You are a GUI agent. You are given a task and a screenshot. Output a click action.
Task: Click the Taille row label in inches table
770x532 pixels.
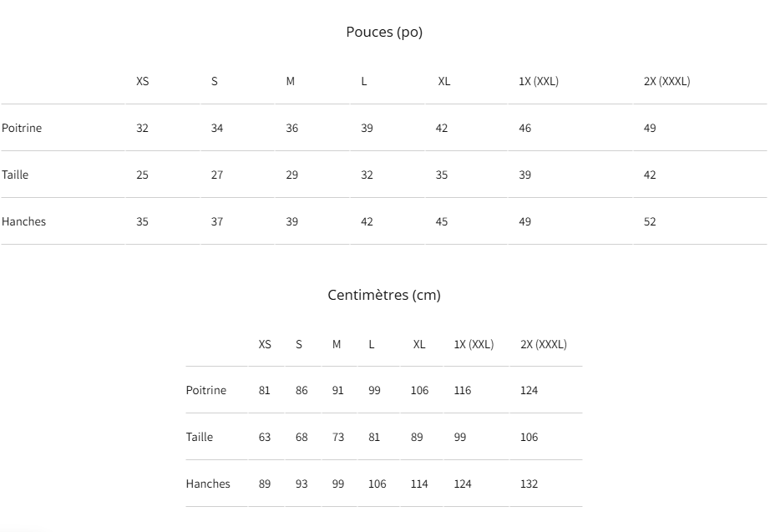15,175
